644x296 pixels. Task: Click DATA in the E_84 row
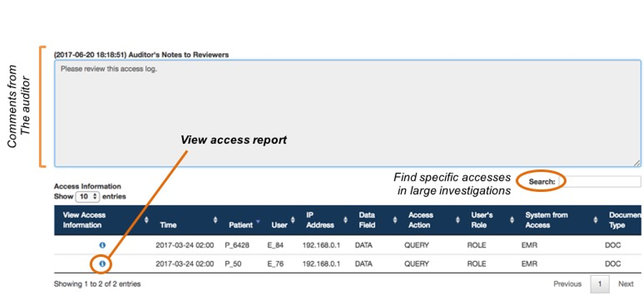tap(364, 246)
